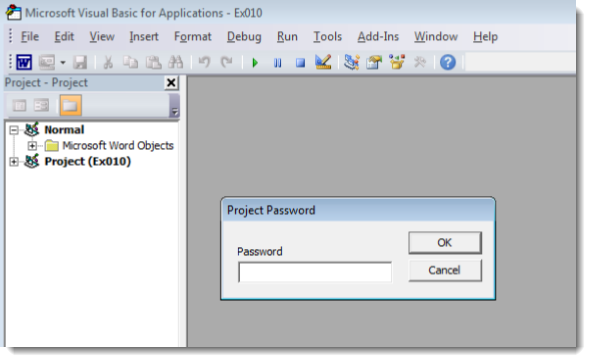Click the Run Sub green play icon

coord(255,63)
